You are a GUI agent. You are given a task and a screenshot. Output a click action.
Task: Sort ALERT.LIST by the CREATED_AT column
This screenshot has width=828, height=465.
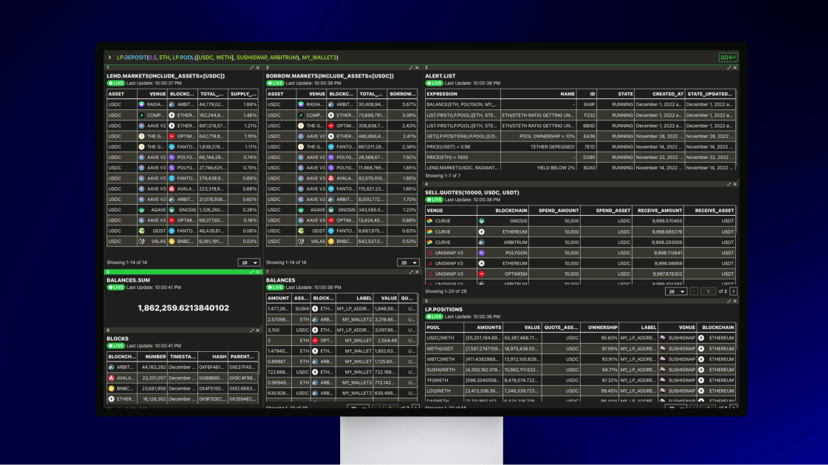point(660,94)
